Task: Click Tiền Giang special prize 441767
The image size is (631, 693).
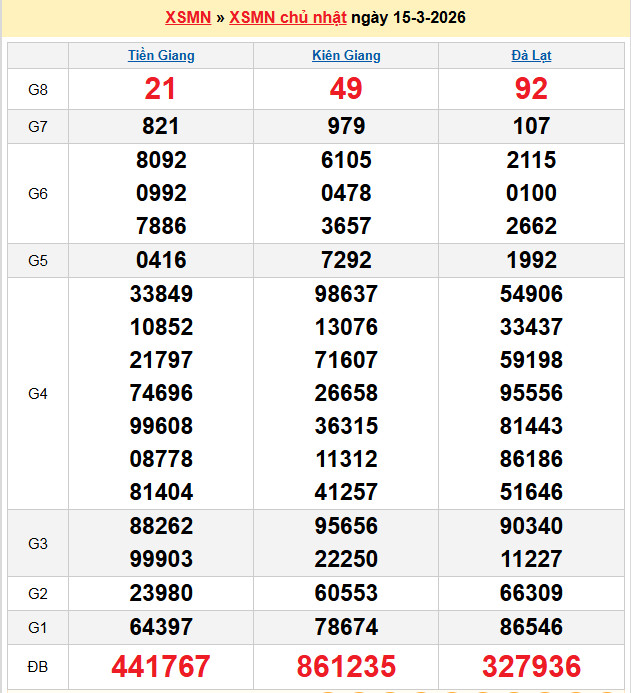Action: tap(161, 666)
